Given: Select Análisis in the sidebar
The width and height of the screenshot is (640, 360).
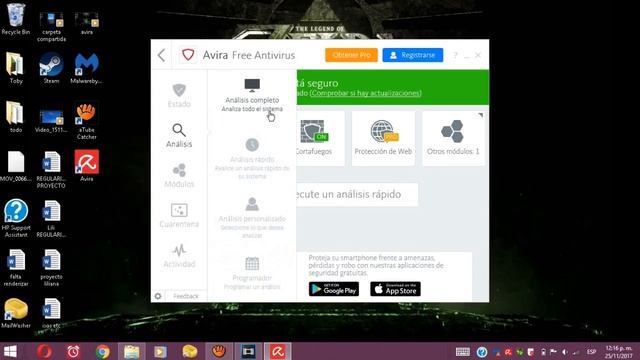Looking at the screenshot, I should [179, 136].
